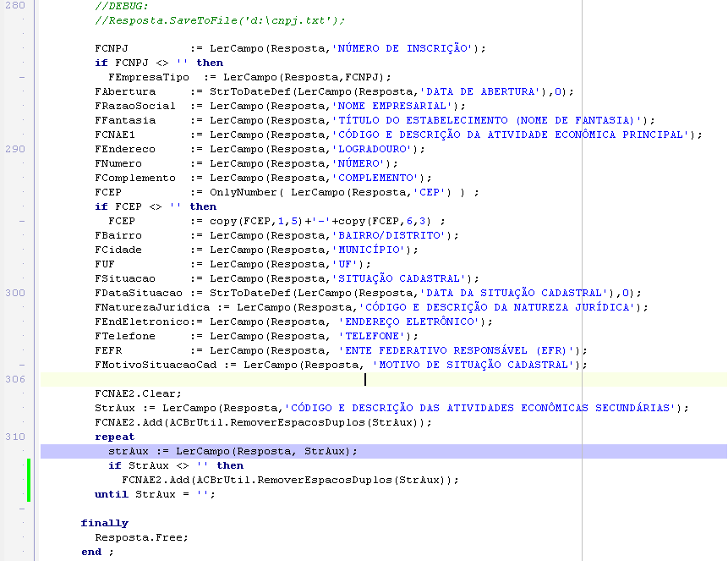Click the 'ENDEREÇO ELETRÔNICO' string
Screen dimensions: 728x561
[x=408, y=322]
